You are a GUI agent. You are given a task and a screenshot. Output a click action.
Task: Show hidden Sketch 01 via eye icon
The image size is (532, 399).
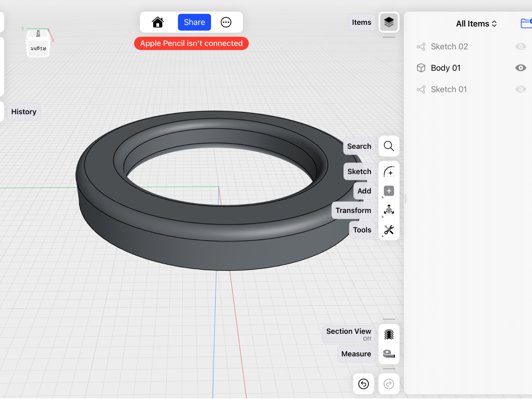click(x=521, y=89)
